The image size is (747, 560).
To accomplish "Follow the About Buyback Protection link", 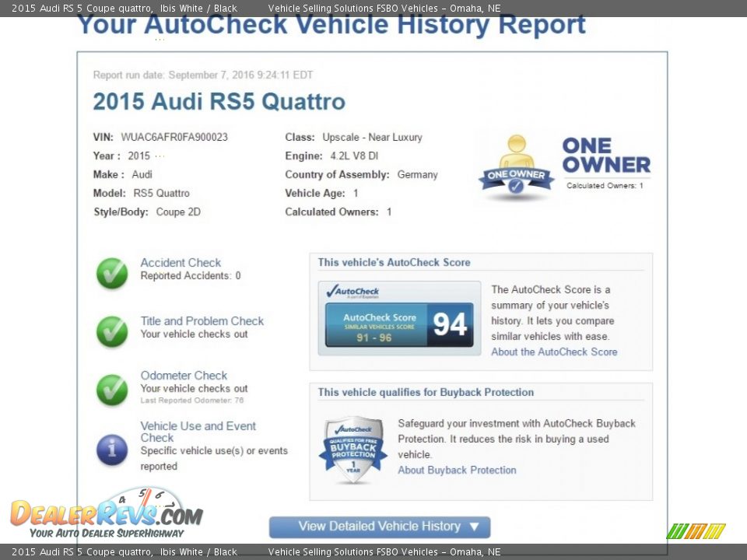I will (x=457, y=470).
